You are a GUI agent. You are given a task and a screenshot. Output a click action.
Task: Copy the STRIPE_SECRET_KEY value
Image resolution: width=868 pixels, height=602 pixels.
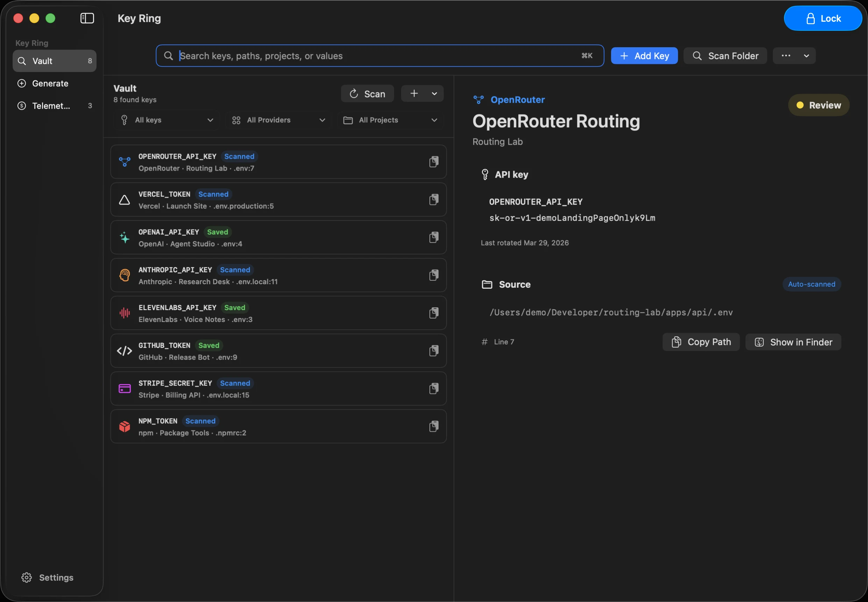click(434, 388)
